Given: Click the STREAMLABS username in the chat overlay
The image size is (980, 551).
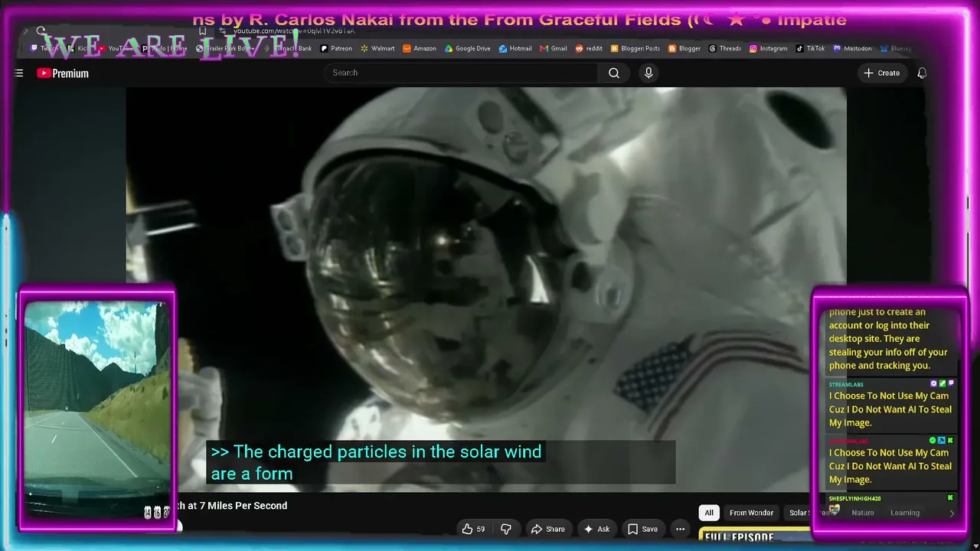Looking at the screenshot, I should tap(845, 384).
